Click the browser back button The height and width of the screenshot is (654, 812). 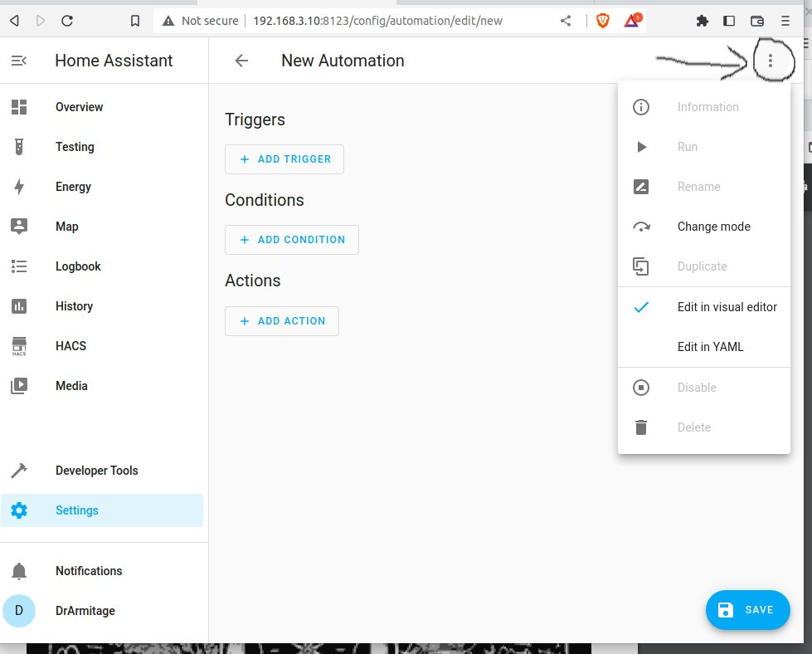tap(14, 21)
